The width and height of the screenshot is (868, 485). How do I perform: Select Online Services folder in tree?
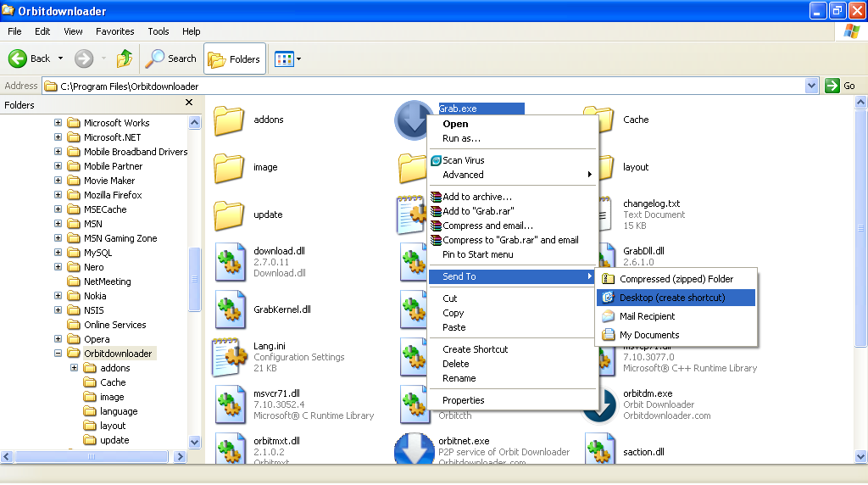point(115,325)
